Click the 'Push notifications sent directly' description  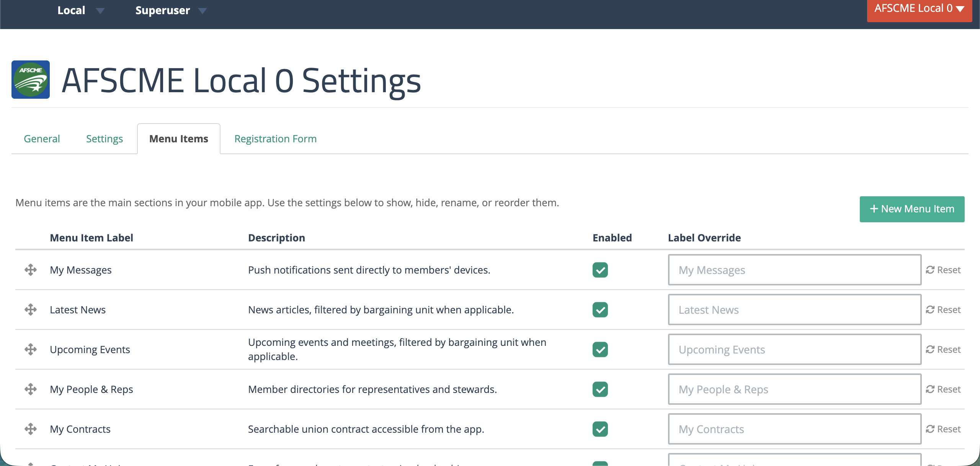coord(369,270)
